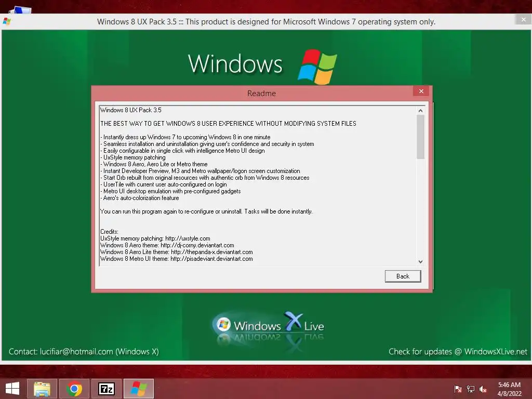
Task: Click the pisadeviant.deviantart.com credit line
Action: point(177,259)
